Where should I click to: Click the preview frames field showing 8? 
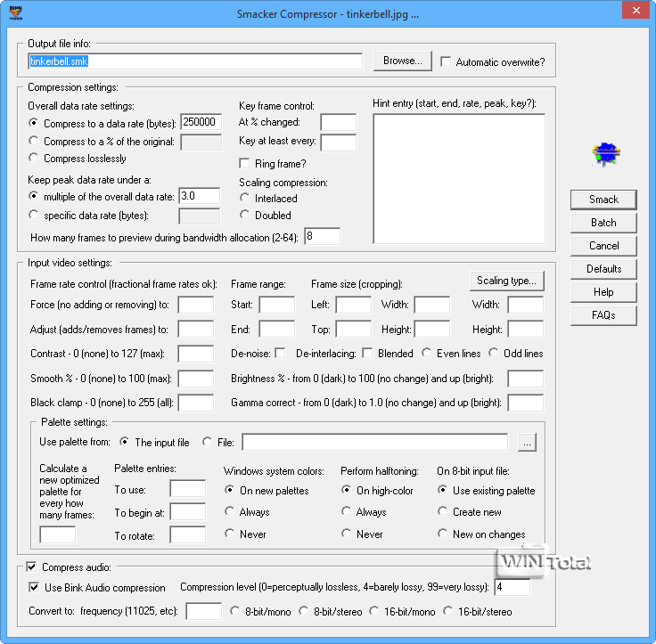point(322,236)
